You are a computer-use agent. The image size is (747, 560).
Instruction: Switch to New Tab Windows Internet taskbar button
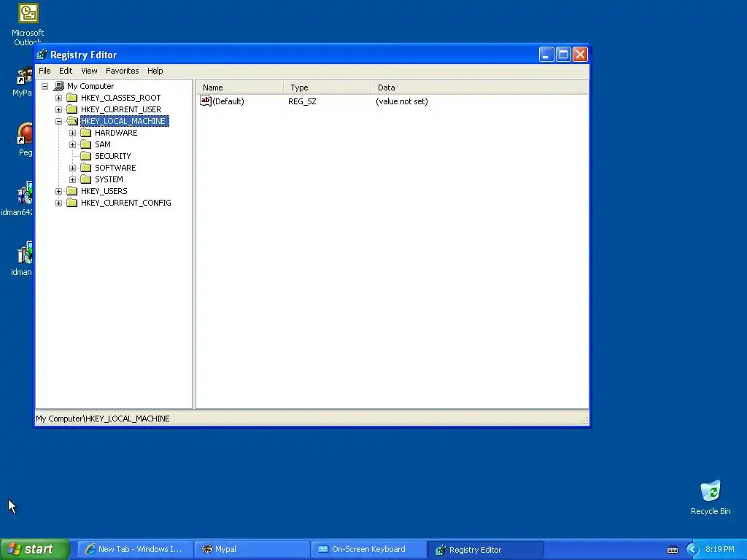[x=135, y=549]
